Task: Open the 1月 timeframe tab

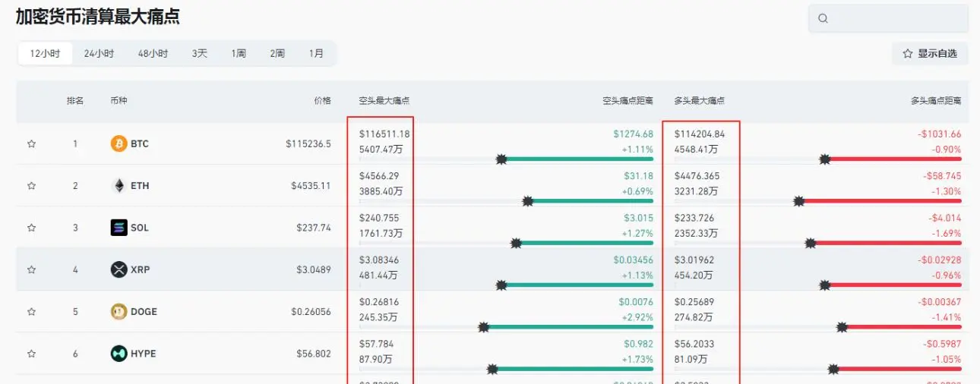Action: (316, 54)
